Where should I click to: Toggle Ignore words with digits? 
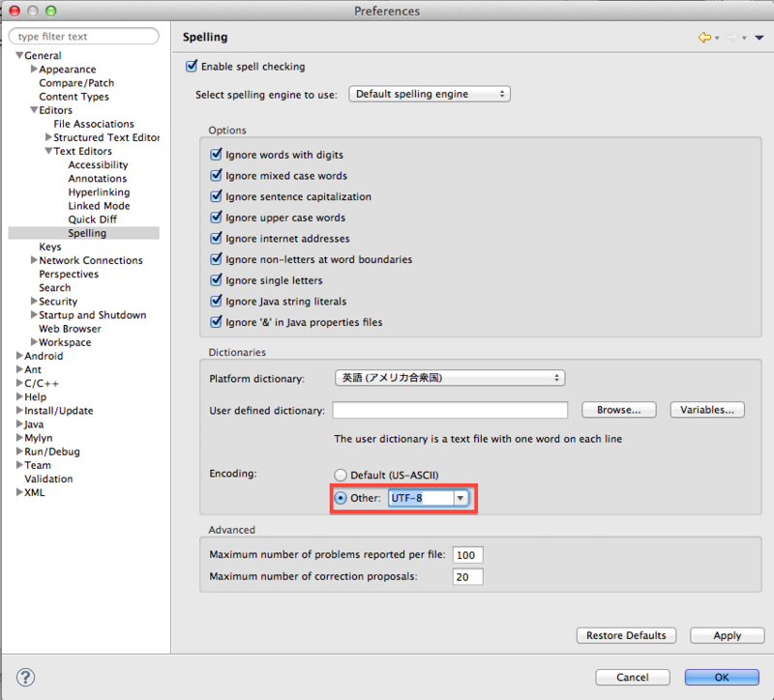click(216, 155)
